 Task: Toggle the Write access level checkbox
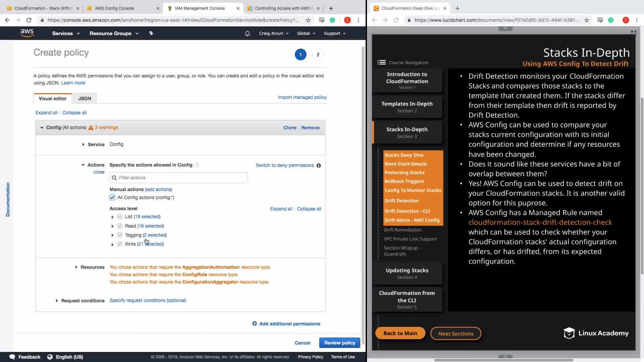point(120,244)
